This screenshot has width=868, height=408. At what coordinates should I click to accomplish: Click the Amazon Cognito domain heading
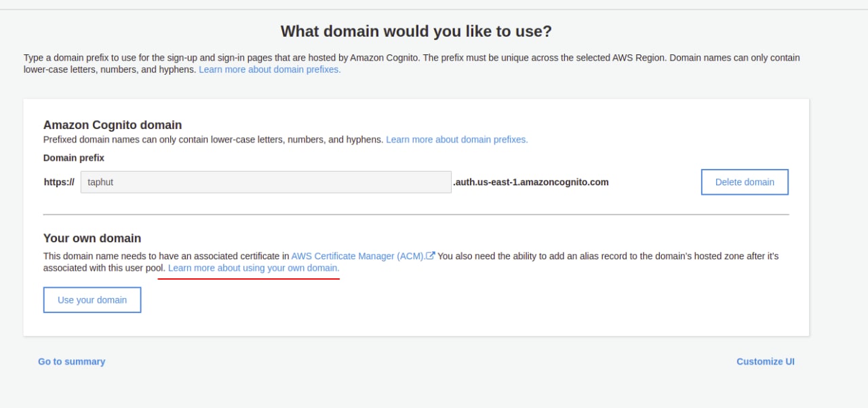pos(113,125)
